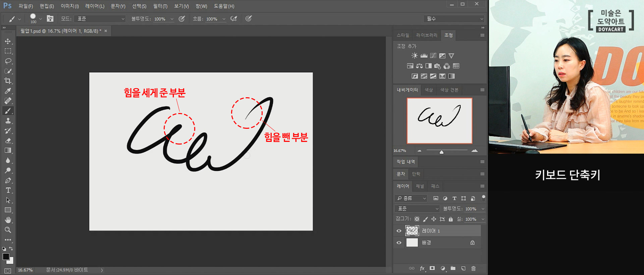Screen dimensions: 644x275
Task: Select the Eyedropper tool
Action: click(8, 91)
